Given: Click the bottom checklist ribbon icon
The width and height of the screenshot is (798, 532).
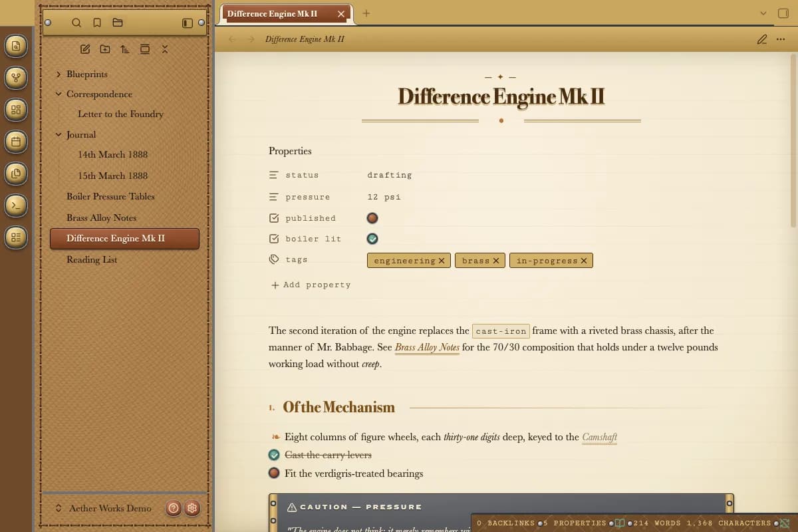Looking at the screenshot, I should [16, 237].
